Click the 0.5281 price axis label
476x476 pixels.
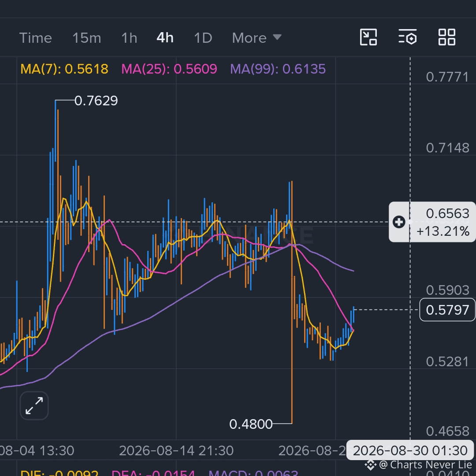[x=447, y=362]
